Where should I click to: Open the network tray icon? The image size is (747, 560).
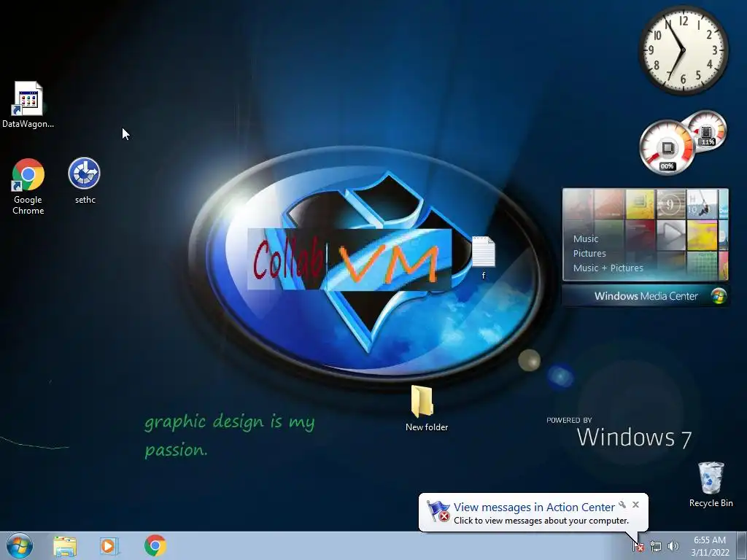(656, 547)
